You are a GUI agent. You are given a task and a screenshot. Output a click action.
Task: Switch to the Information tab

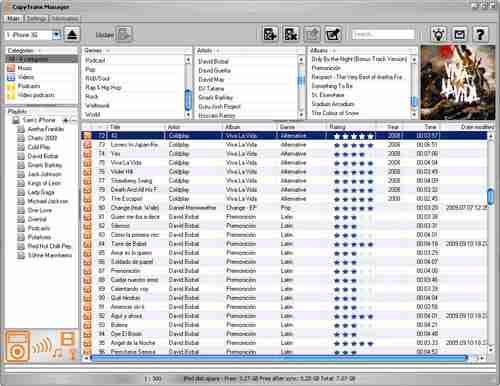pos(65,19)
